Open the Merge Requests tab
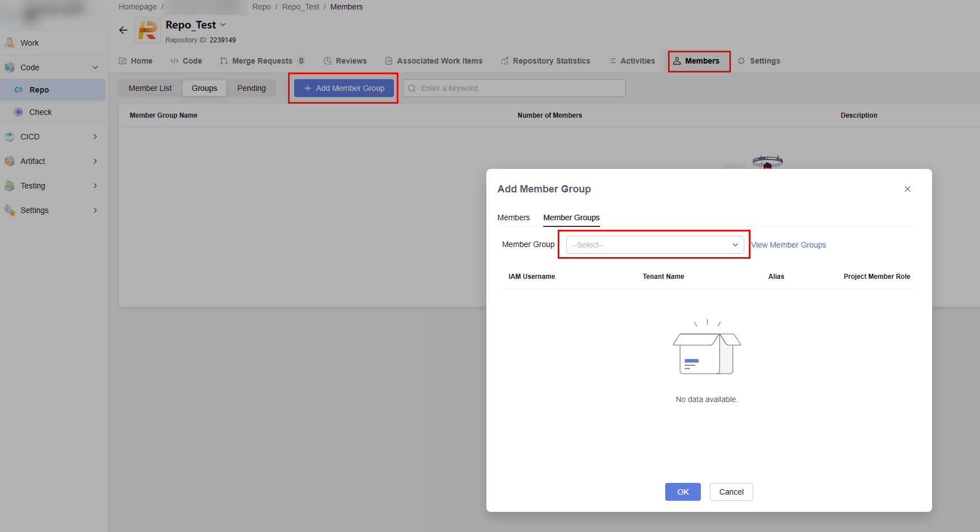Screen dimensions: 980x532 [x=262, y=61]
